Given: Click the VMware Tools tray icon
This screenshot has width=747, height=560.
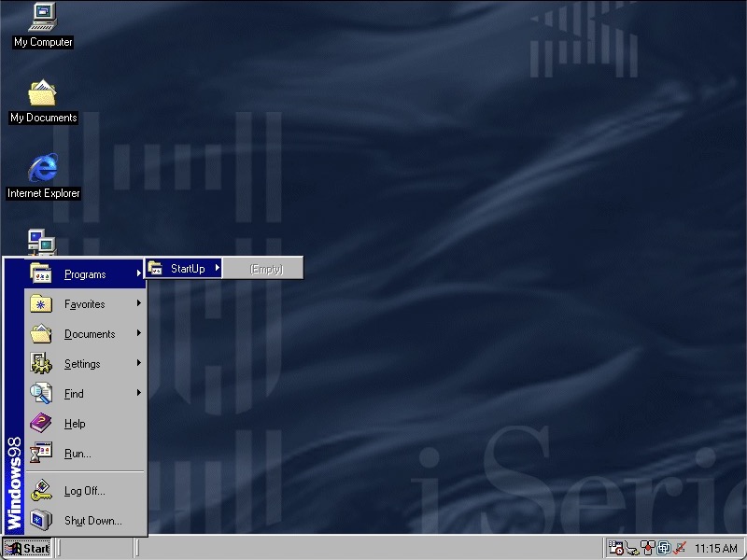Looking at the screenshot, I should (x=664, y=548).
